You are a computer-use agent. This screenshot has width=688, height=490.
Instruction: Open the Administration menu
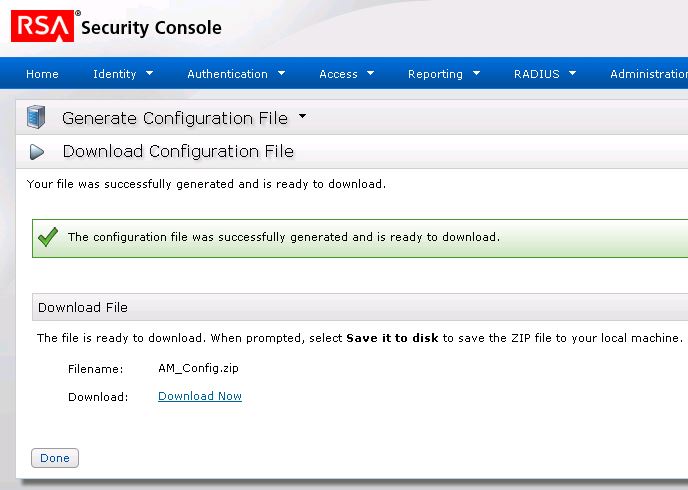click(648, 74)
